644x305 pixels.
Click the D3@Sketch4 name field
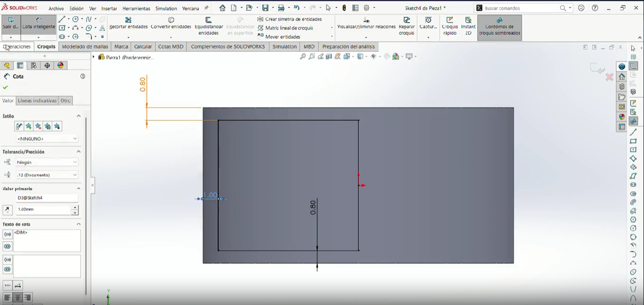(x=47, y=198)
